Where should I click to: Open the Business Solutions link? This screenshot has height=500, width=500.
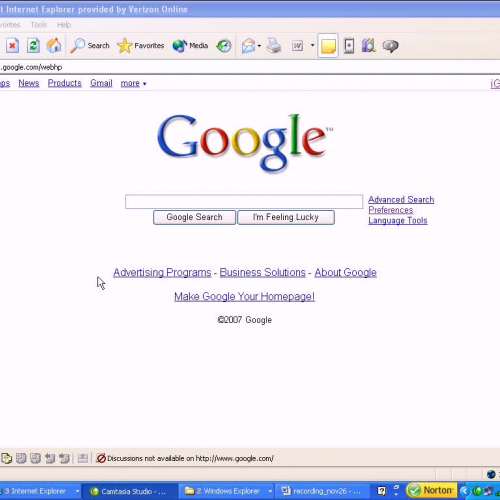(x=262, y=273)
